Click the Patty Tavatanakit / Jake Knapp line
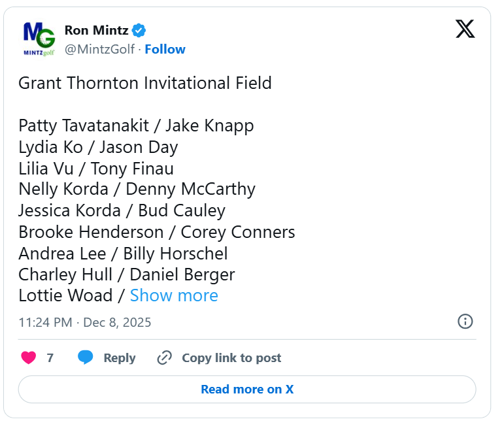This screenshot has width=504, height=432. point(136,125)
